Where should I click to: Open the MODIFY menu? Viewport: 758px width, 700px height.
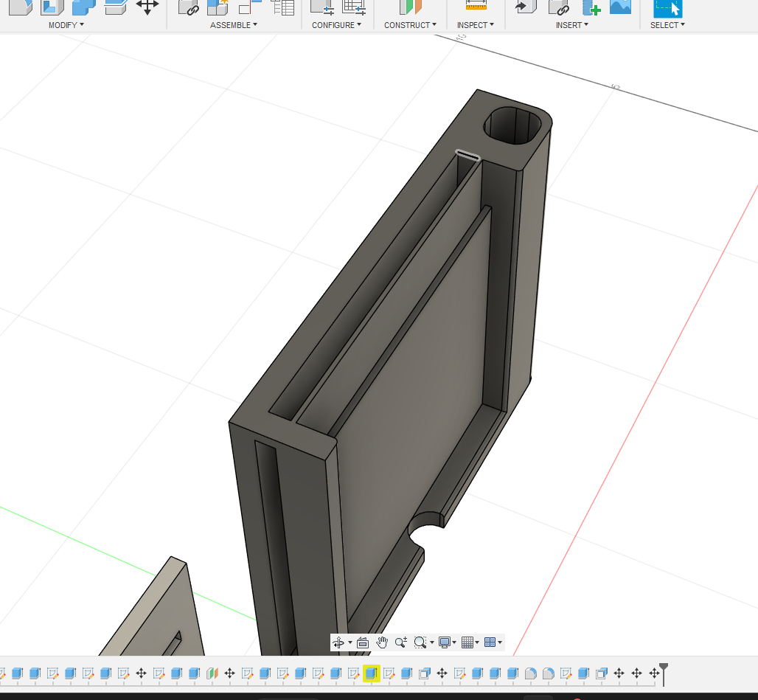click(66, 25)
